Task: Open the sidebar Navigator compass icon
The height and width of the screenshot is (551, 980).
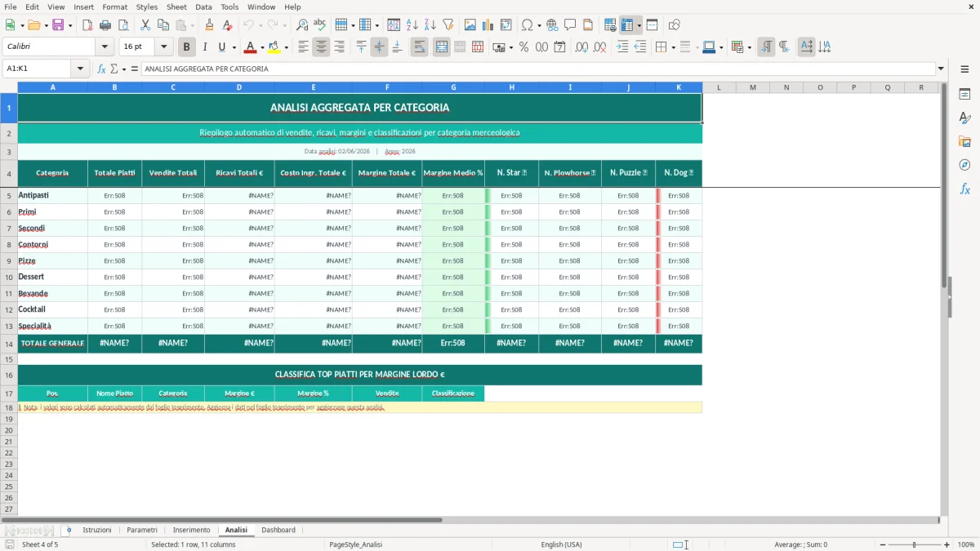Action: coord(964,165)
